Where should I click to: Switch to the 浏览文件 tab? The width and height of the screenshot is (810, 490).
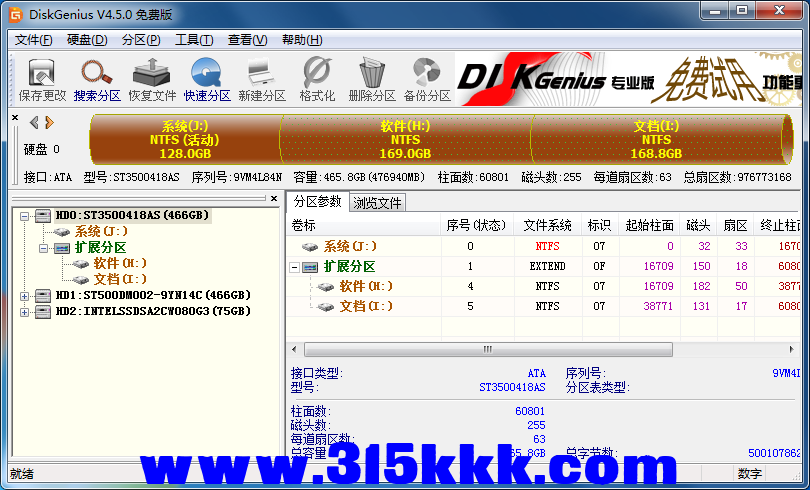coord(377,203)
